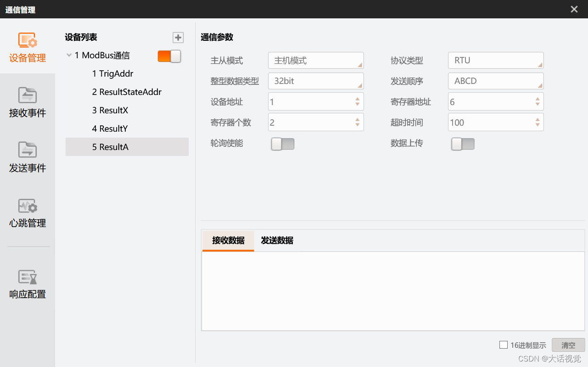This screenshot has width=588, height=367.
Task: Select 4 ResultY in device list
Action: tap(127, 128)
